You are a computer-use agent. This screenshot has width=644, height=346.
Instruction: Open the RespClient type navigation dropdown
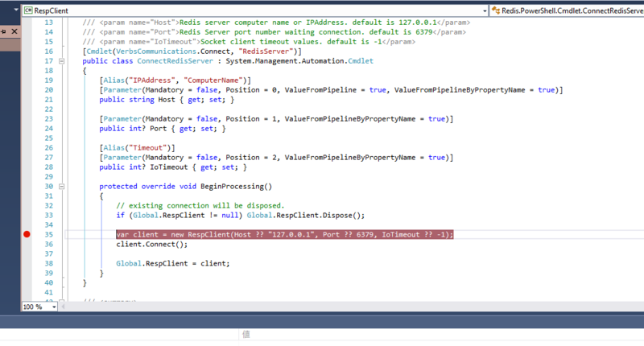(255, 10)
